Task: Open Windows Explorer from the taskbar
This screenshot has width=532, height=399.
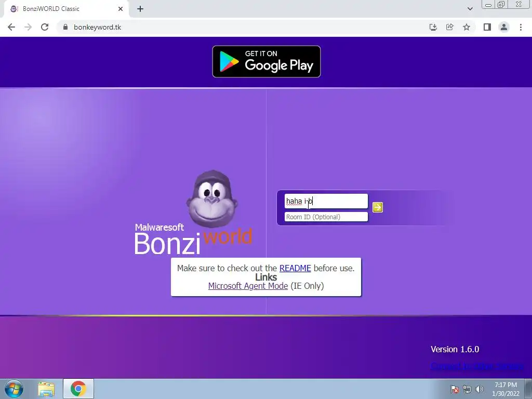Action: (x=46, y=389)
